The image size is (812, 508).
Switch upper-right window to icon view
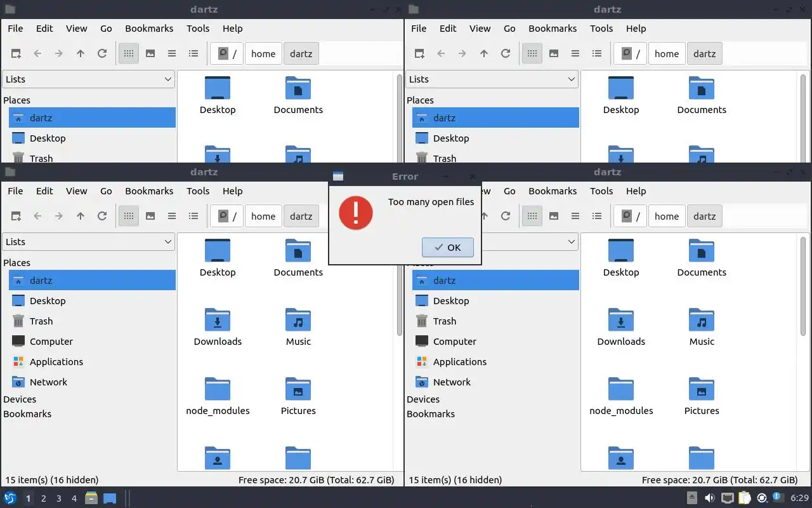point(532,54)
